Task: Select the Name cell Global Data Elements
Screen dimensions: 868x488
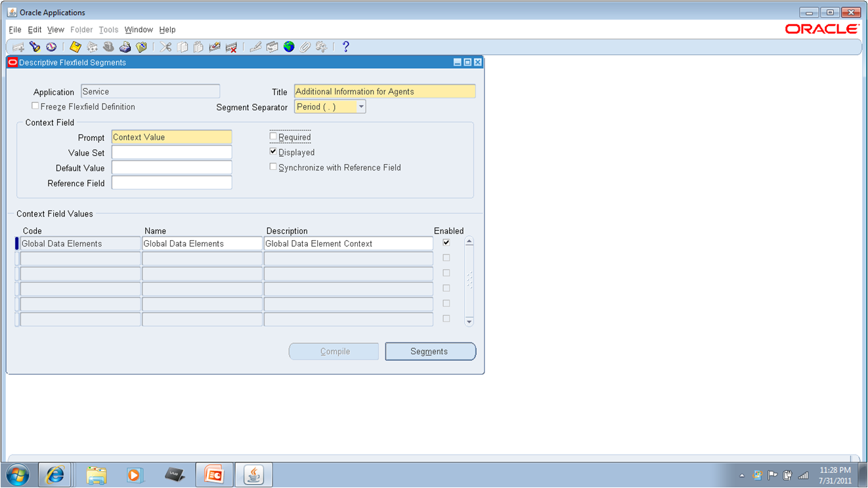Action: click(202, 243)
